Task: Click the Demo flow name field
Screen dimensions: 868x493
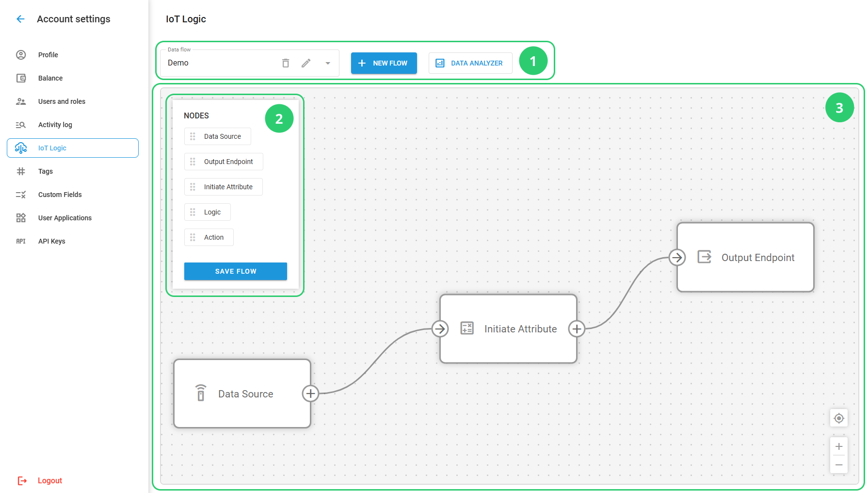Action: (218, 63)
